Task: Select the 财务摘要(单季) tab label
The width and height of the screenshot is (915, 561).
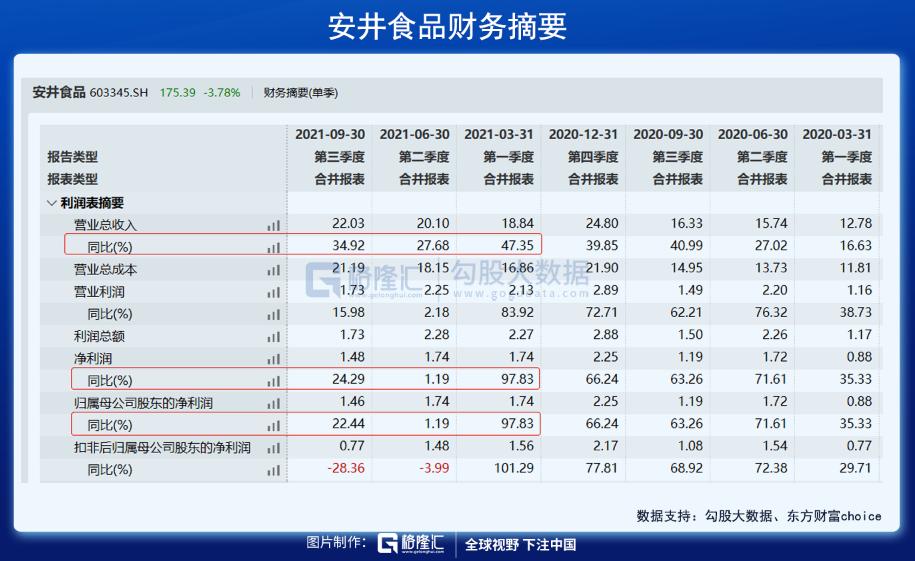Action: pyautogui.click(x=301, y=93)
